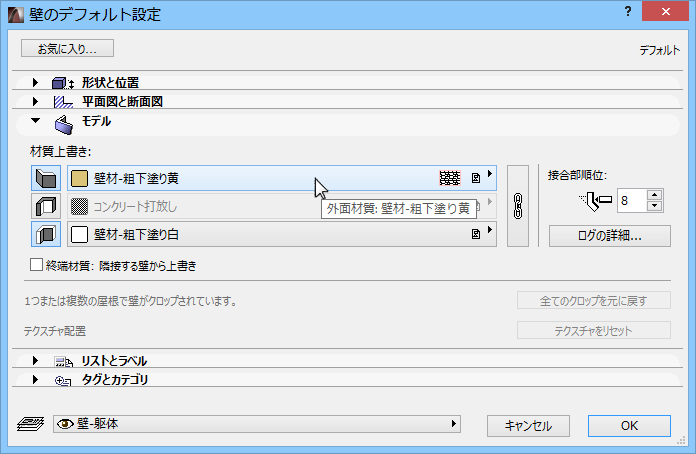Toggle outside face surface override button
Screen dimensions: 696x454
point(46,178)
